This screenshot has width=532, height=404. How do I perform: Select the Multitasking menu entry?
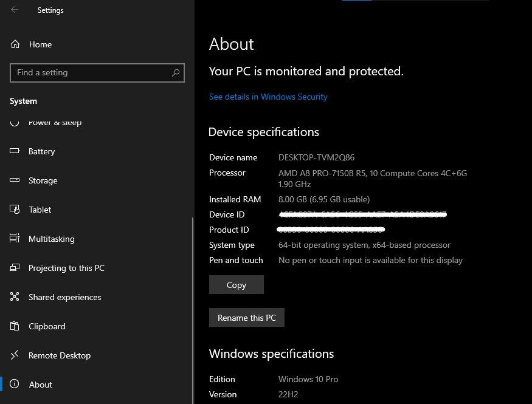click(51, 239)
